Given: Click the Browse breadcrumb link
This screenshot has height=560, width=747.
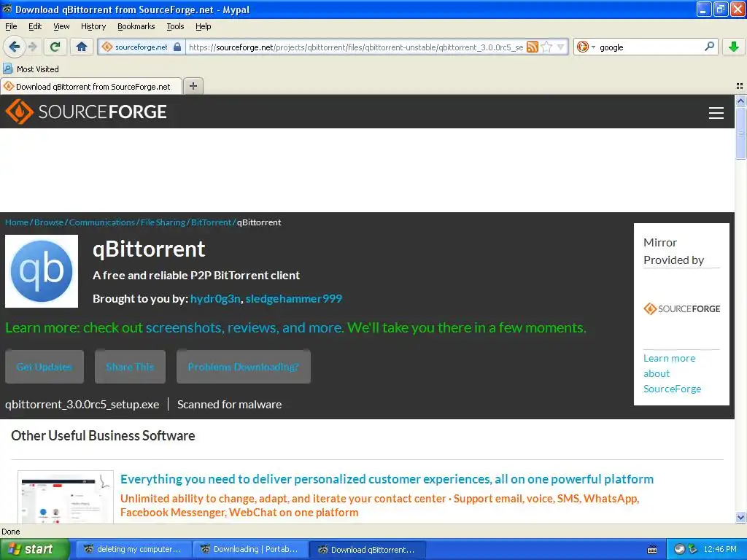Looking at the screenshot, I should 49,222.
